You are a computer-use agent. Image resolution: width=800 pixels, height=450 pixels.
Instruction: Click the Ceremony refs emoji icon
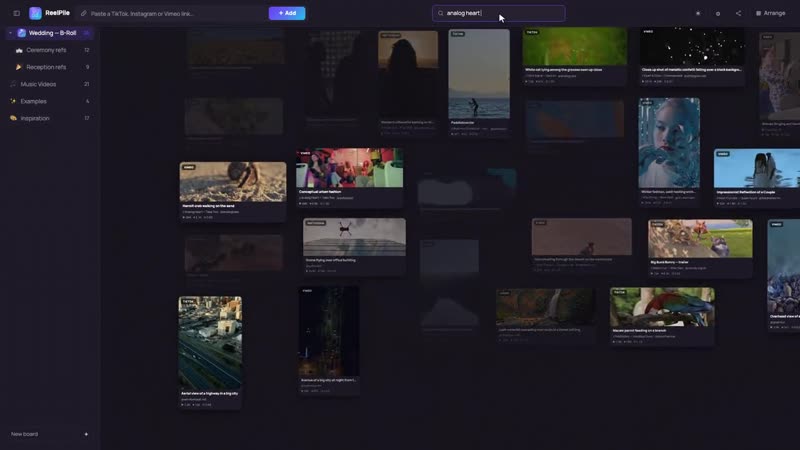tap(19, 50)
